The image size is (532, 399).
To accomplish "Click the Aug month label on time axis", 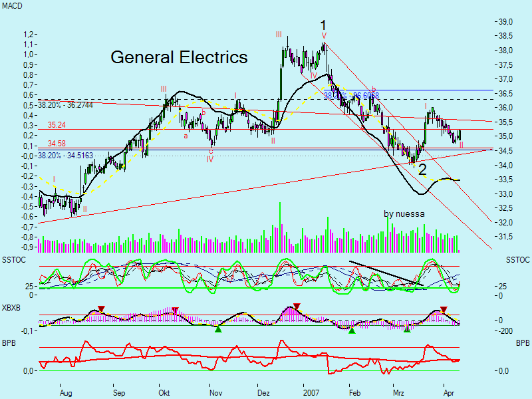I will 66,393.
